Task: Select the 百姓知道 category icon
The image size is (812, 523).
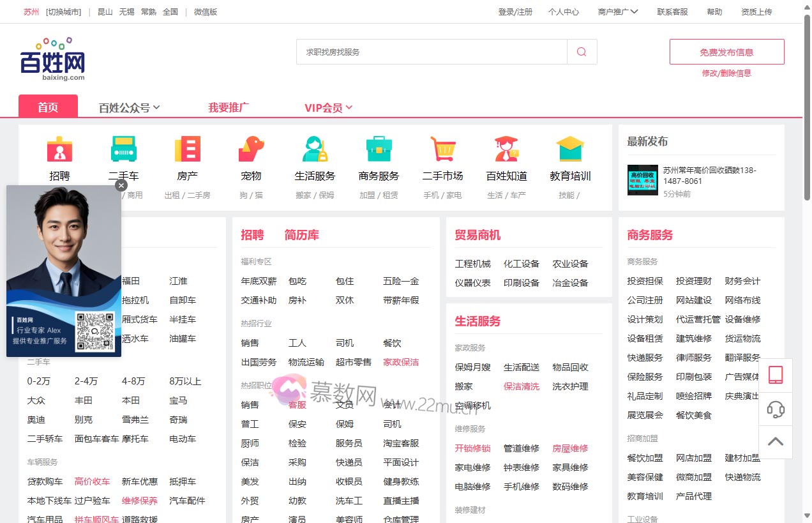Action: (x=506, y=148)
